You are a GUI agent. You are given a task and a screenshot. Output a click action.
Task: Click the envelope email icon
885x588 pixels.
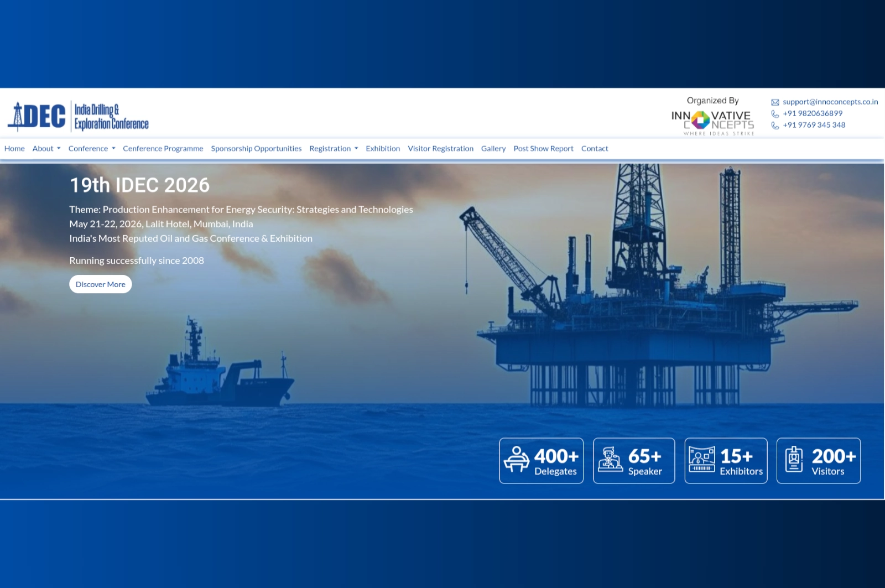click(775, 102)
